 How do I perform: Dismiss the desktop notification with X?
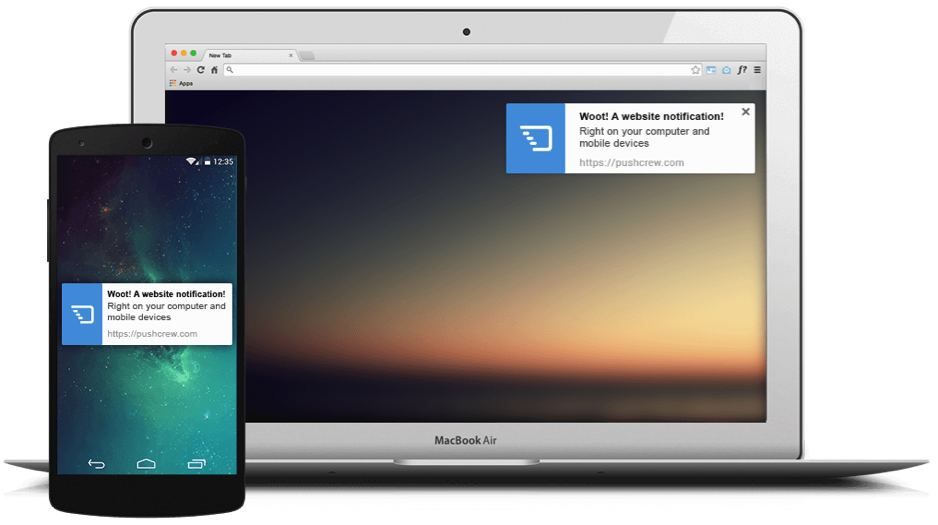click(x=745, y=112)
